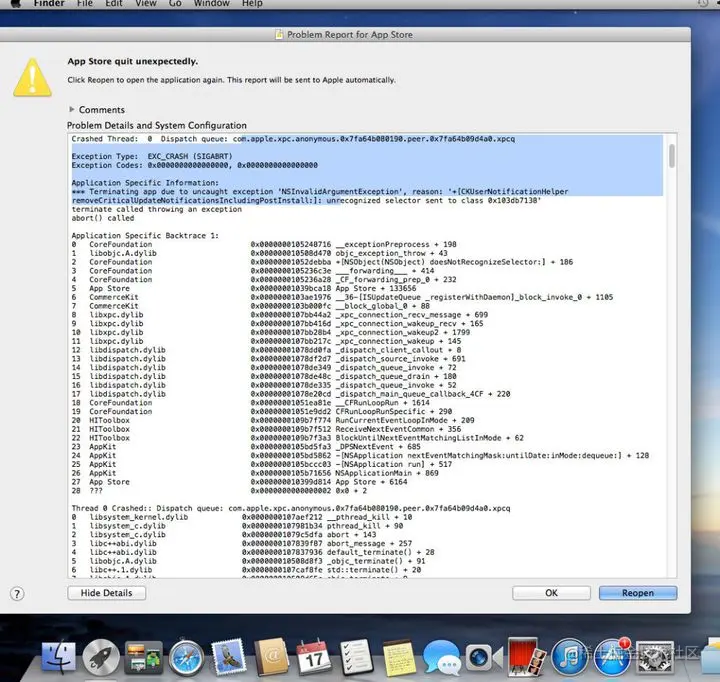The image size is (720, 682).
Task: Open the Help menu
Action: click(x=252, y=4)
